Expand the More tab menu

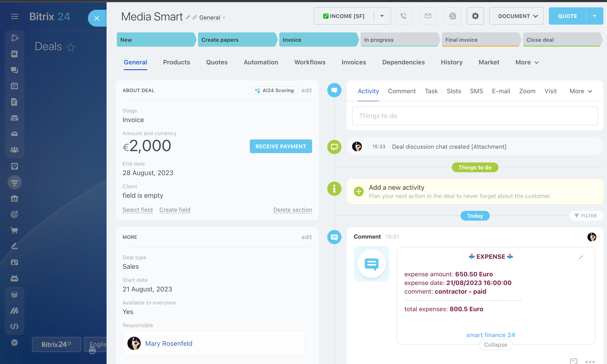[527, 62]
